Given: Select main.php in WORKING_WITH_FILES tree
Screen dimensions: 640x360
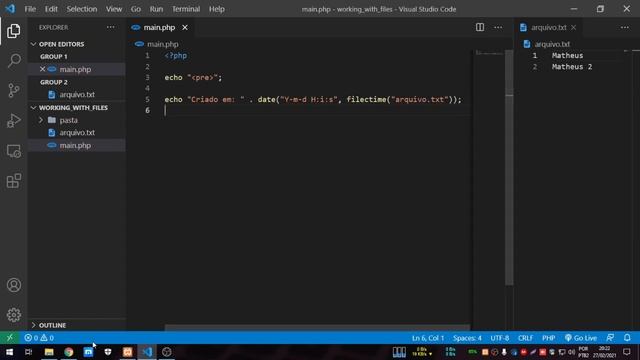Looking at the screenshot, I should 75,145.
